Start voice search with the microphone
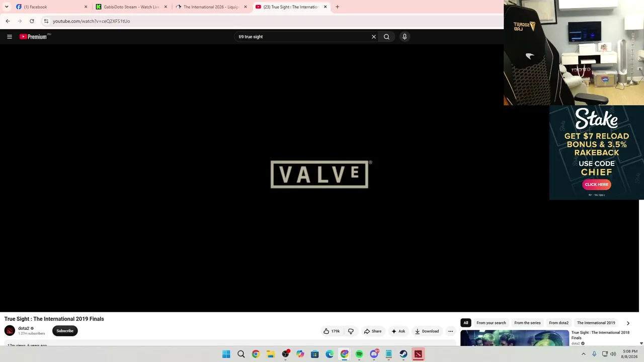 pyautogui.click(x=405, y=37)
